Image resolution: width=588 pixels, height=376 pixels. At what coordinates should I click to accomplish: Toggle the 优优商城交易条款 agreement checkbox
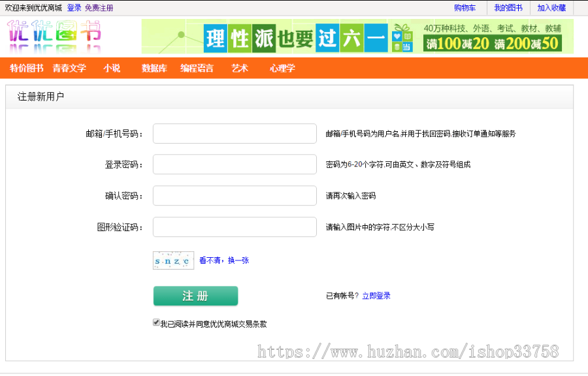click(x=157, y=323)
